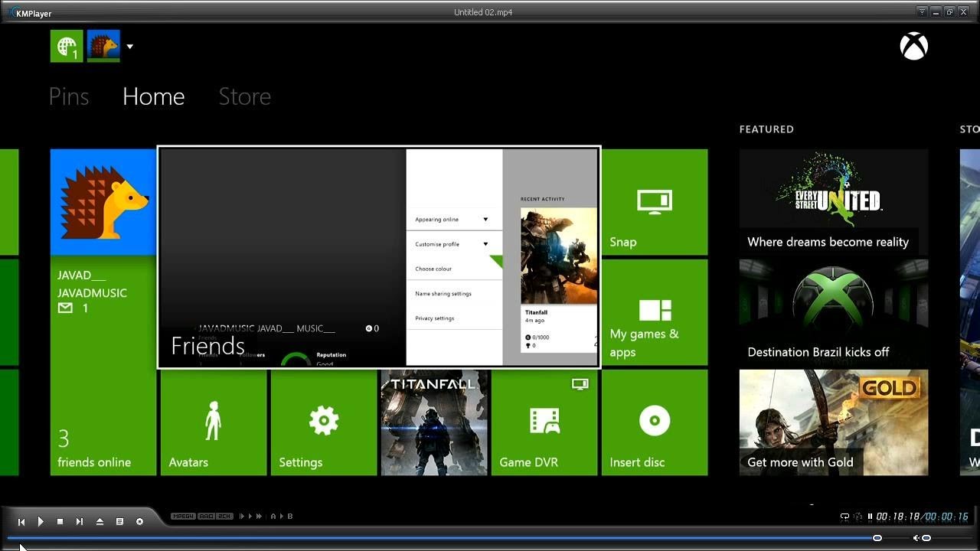Click the AAC audio indicator
The width and height of the screenshot is (980, 551).
pos(207,517)
